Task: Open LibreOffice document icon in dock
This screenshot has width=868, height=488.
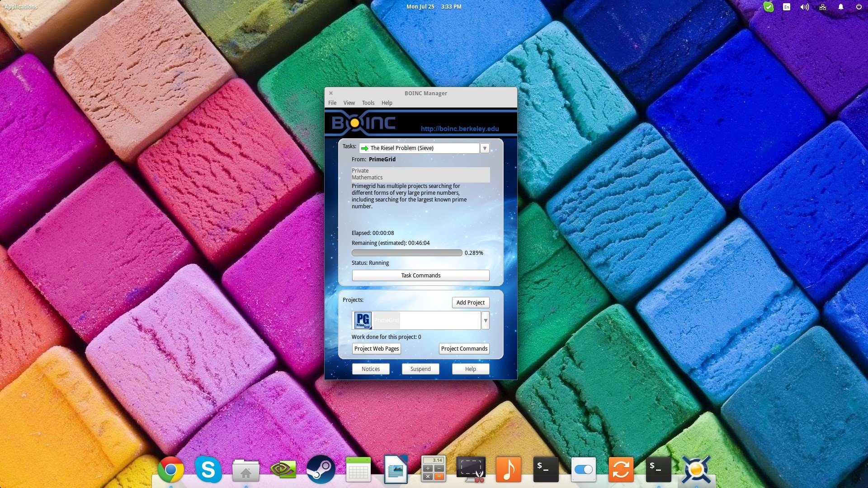Action: (x=396, y=469)
